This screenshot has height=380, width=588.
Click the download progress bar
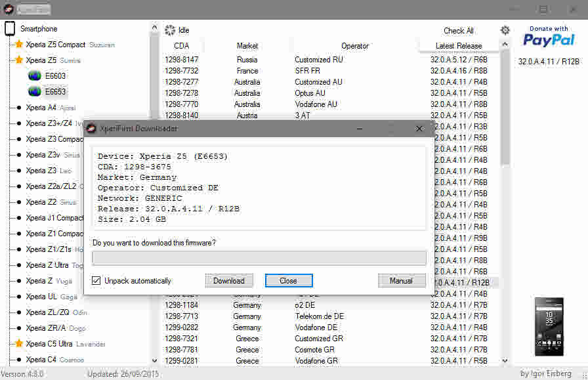[259, 258]
